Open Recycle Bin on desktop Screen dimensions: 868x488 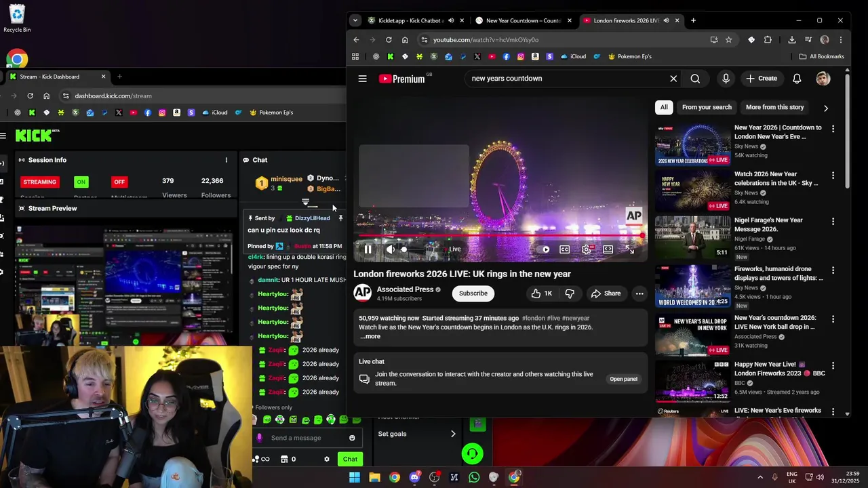pyautogui.click(x=17, y=18)
